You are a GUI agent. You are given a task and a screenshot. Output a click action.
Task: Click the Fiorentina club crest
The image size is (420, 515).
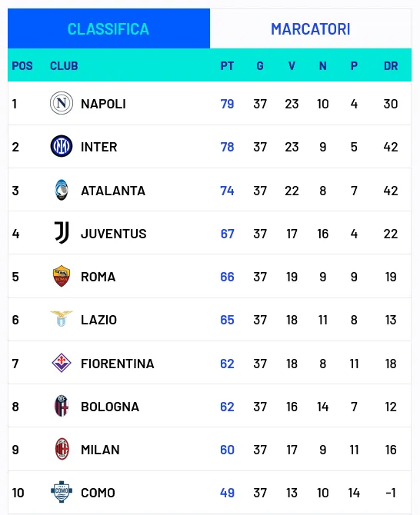click(62, 363)
